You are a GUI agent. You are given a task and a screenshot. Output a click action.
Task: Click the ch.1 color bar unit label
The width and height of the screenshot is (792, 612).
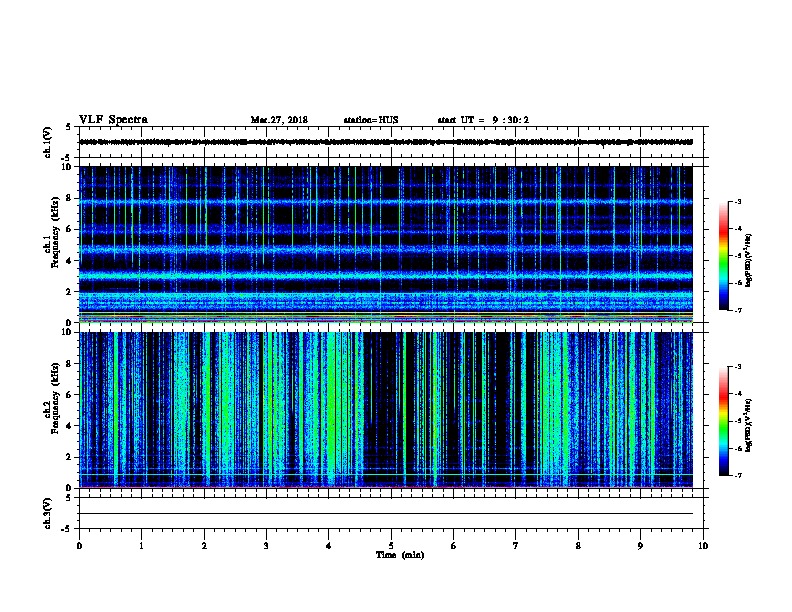pyautogui.click(x=748, y=260)
